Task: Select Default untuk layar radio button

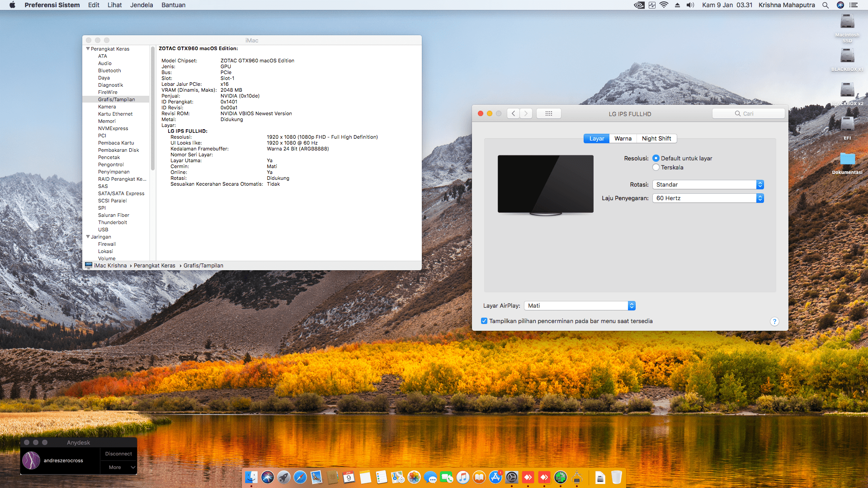Action: [656, 158]
